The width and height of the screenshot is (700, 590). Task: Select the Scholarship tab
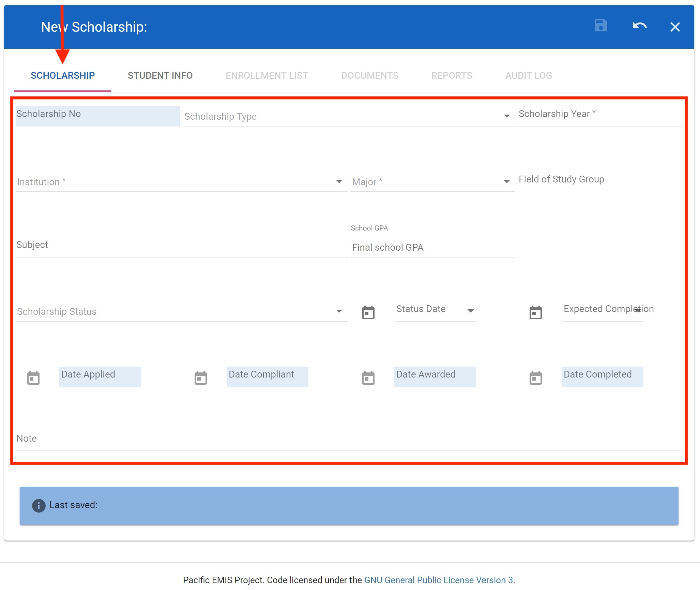tap(63, 75)
